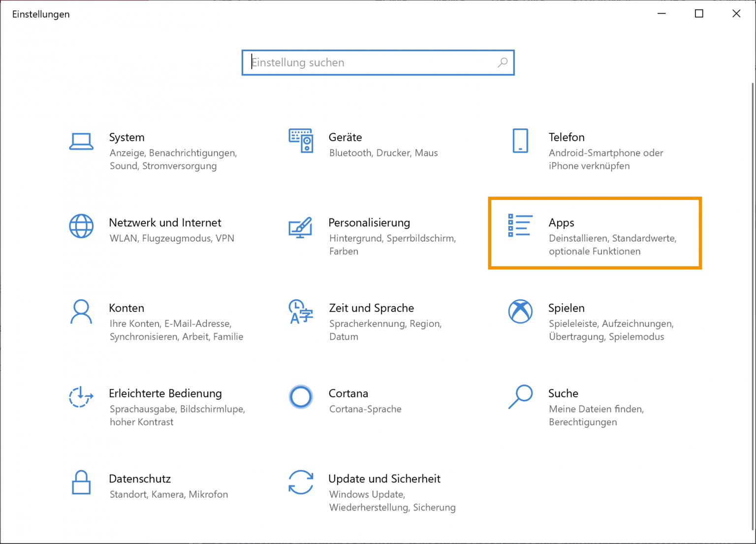
Task: Open the Personalisierung paintbrush icon
Action: [x=301, y=227]
